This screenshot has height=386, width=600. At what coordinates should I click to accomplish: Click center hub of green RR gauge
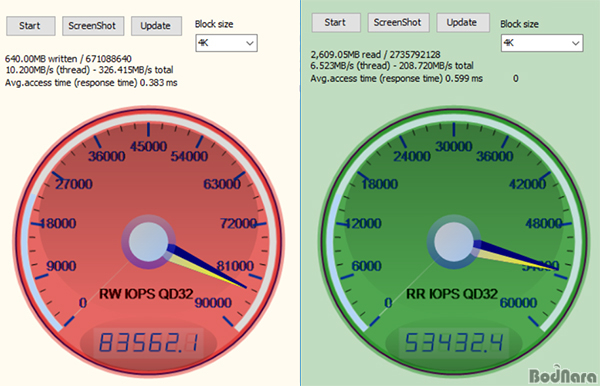[x=454, y=242]
